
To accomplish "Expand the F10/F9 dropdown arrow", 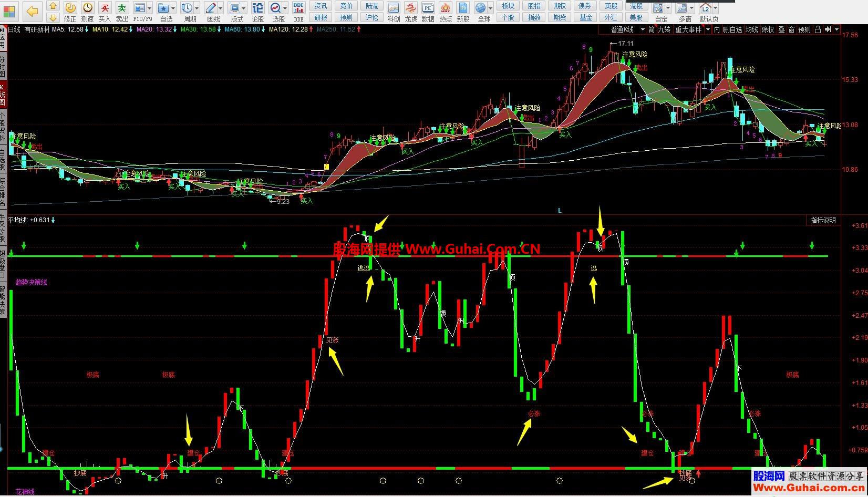I will point(150,8).
